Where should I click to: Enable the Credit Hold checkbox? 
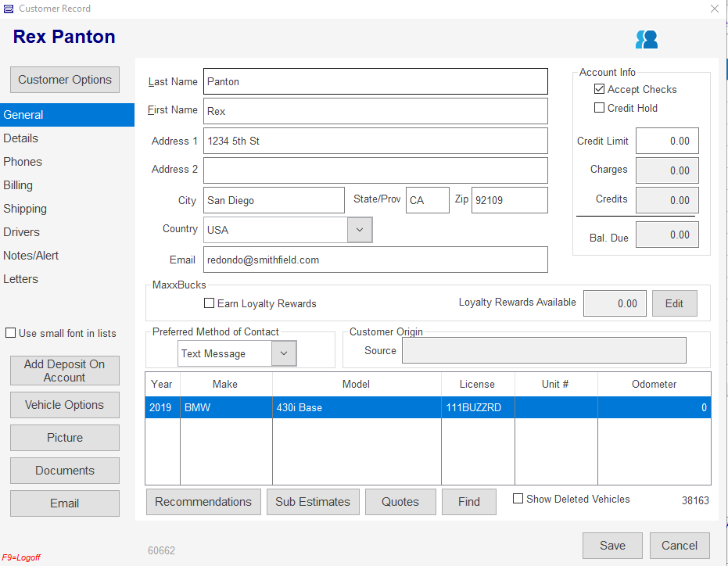600,108
